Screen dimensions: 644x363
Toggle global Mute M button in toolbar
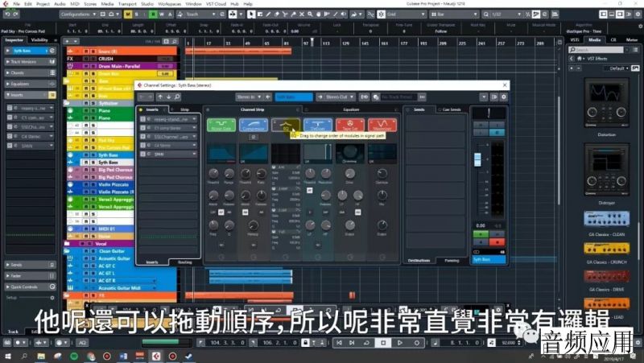point(128,14)
